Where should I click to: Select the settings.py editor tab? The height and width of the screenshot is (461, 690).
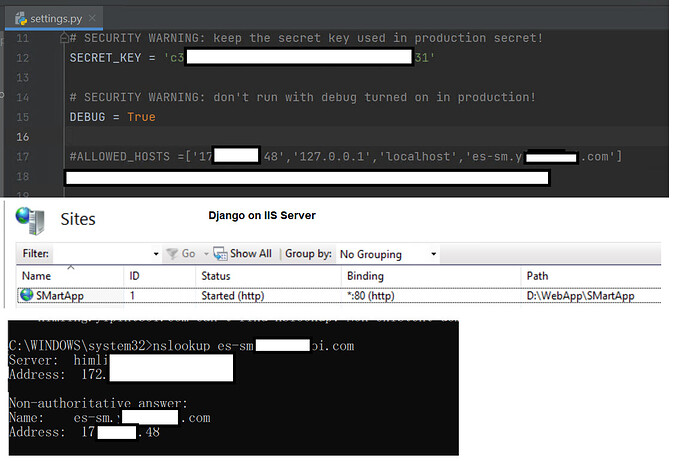point(54,18)
